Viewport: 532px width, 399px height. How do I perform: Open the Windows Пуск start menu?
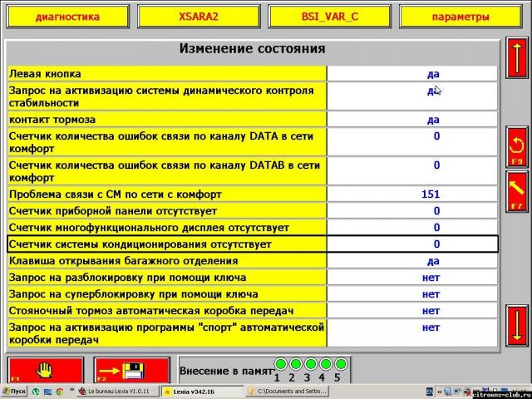pos(15,392)
